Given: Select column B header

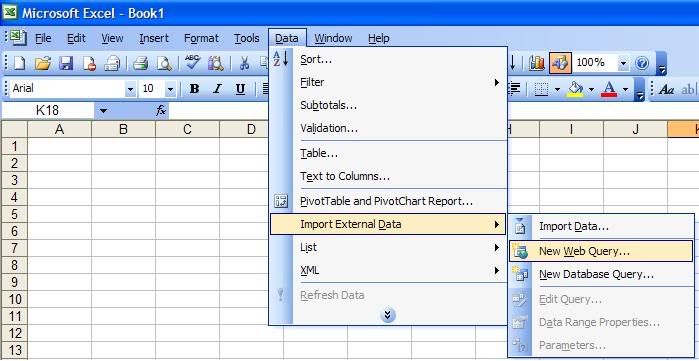Looking at the screenshot, I should pyautogui.click(x=123, y=129).
